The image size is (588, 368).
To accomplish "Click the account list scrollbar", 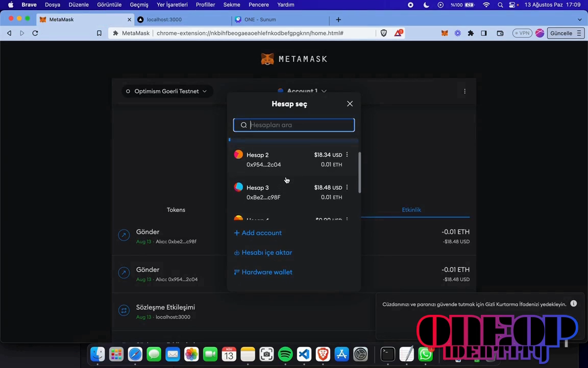I will (x=360, y=172).
